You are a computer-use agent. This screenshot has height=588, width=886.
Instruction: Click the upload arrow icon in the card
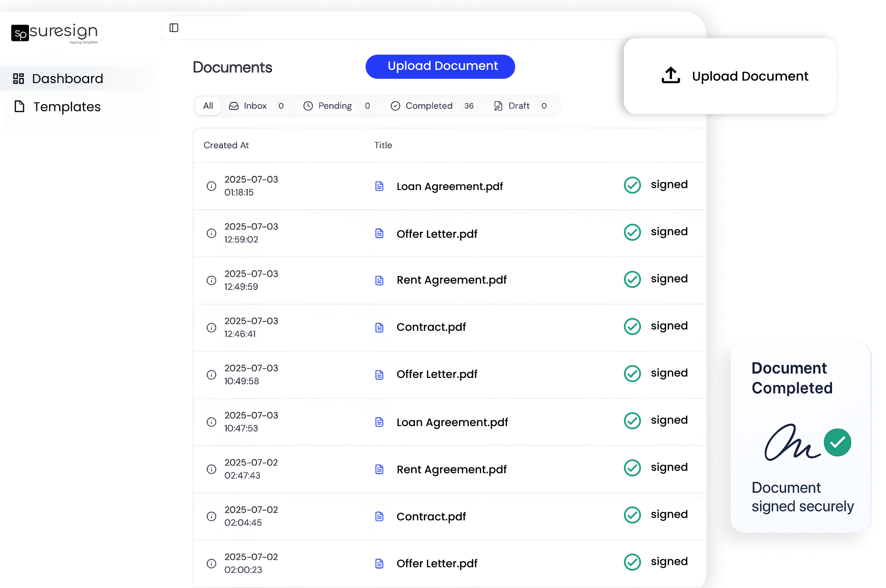click(x=671, y=75)
